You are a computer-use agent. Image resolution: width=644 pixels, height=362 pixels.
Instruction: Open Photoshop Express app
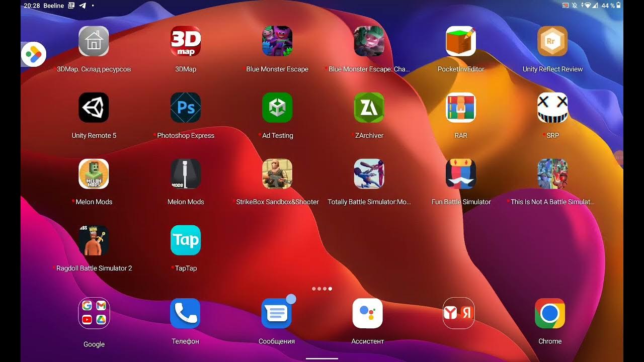click(x=186, y=107)
